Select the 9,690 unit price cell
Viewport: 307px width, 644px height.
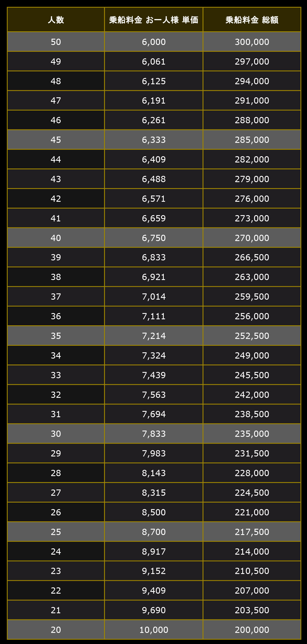(154, 610)
